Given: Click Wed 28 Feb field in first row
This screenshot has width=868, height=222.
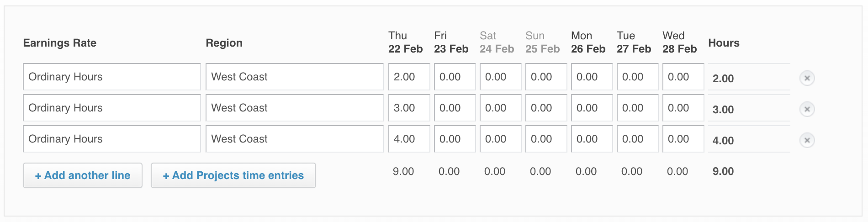Looking at the screenshot, I should tap(683, 77).
